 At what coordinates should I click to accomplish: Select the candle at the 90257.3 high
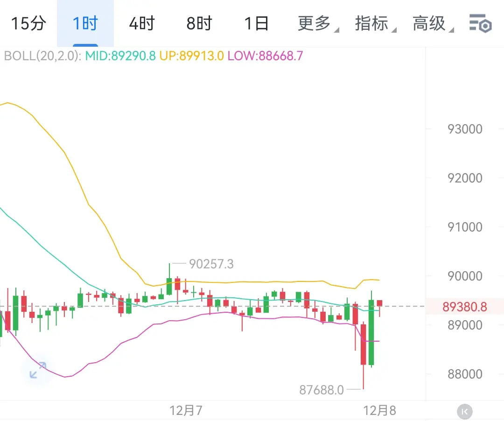169,286
